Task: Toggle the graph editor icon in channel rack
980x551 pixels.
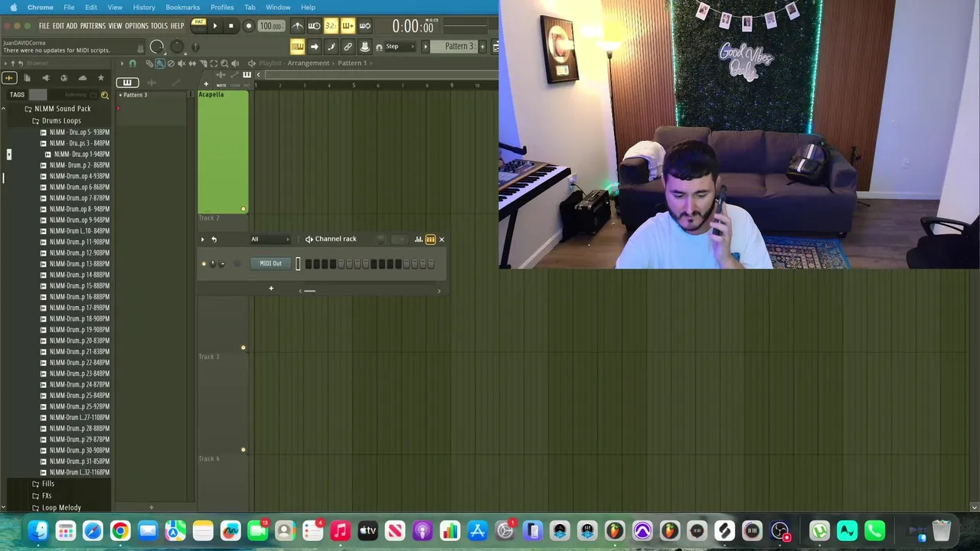Action: [419, 240]
